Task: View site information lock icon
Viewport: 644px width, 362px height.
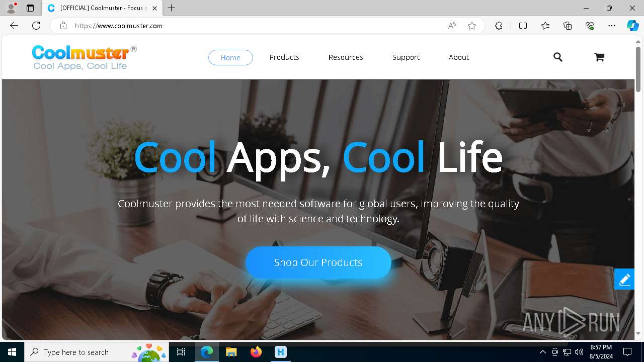Action: 63,26
